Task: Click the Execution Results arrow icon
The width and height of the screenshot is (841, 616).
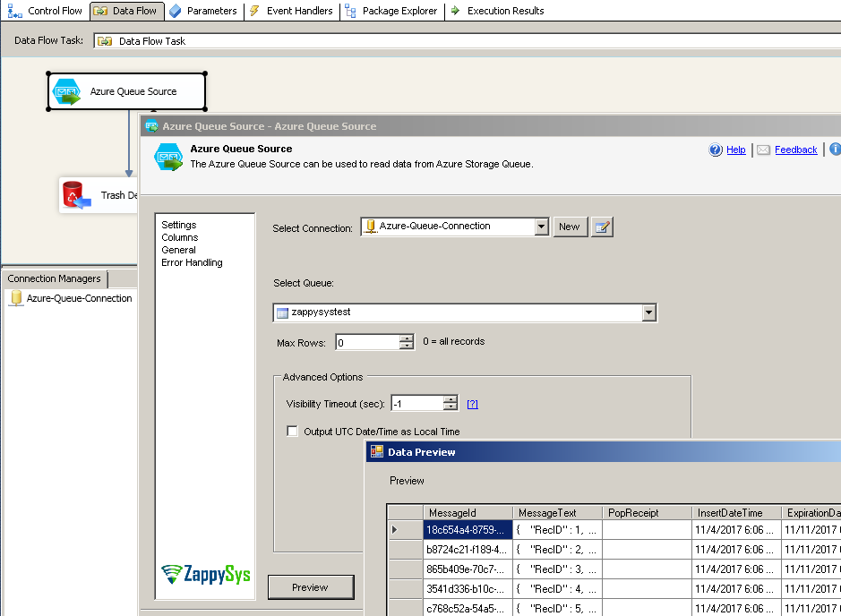Action: click(455, 10)
